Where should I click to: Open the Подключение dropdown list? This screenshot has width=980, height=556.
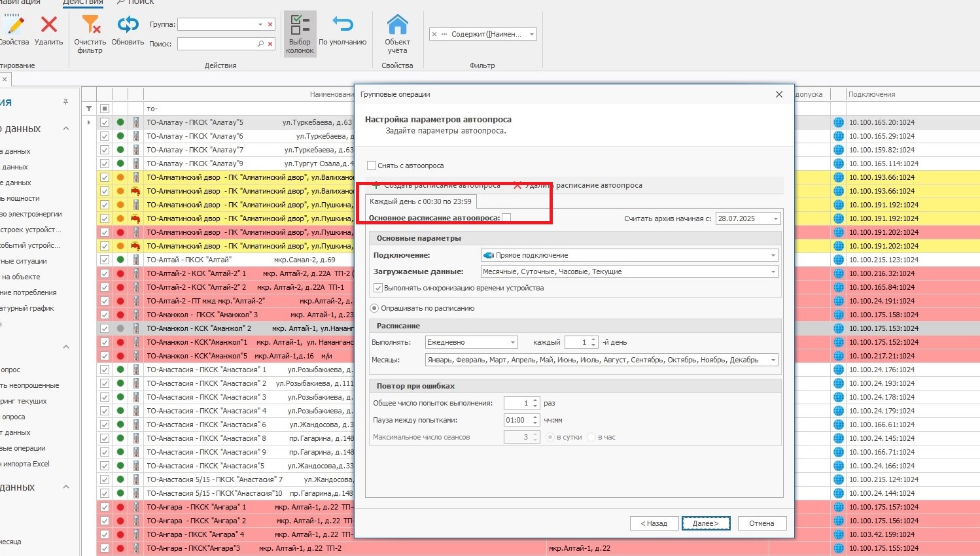tap(773, 255)
